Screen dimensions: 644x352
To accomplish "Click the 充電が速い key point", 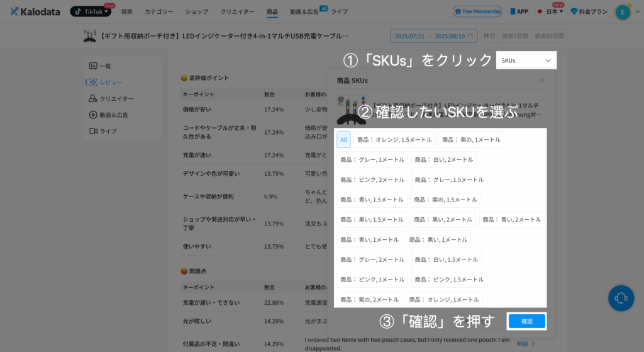I will click(197, 155).
